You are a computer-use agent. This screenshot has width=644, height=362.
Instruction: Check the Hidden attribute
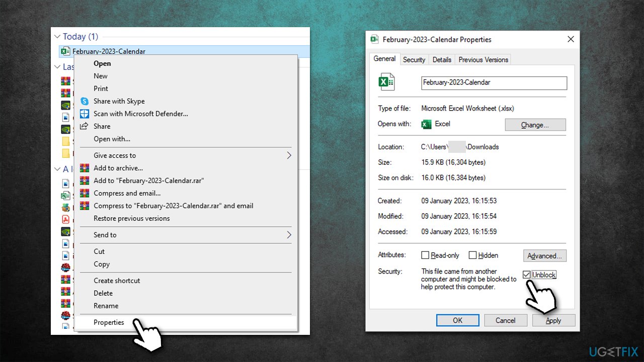(473, 255)
